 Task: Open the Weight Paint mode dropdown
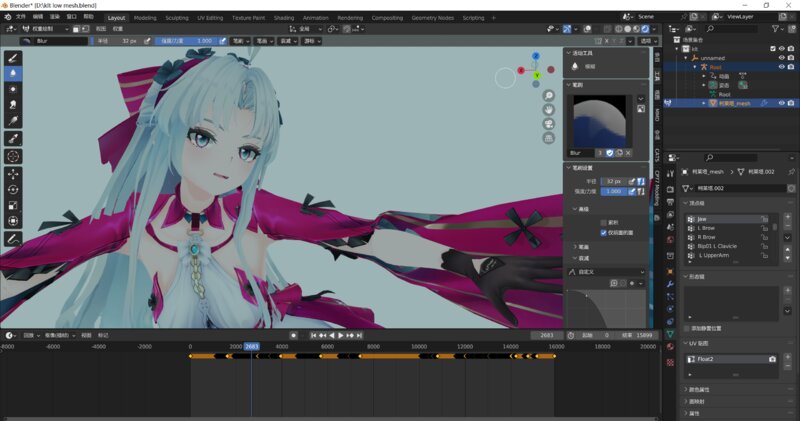(x=46, y=29)
